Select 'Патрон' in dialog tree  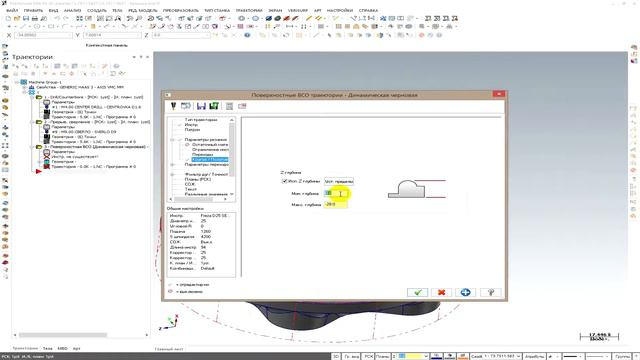[192, 129]
